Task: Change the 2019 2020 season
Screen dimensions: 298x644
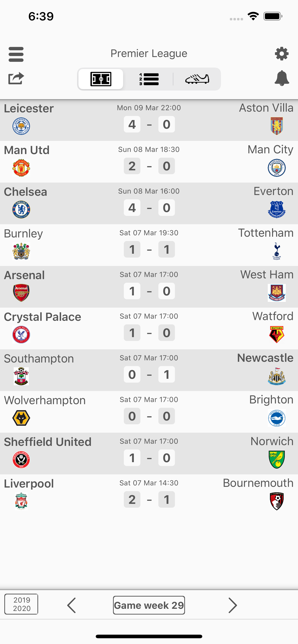Action: click(x=21, y=604)
